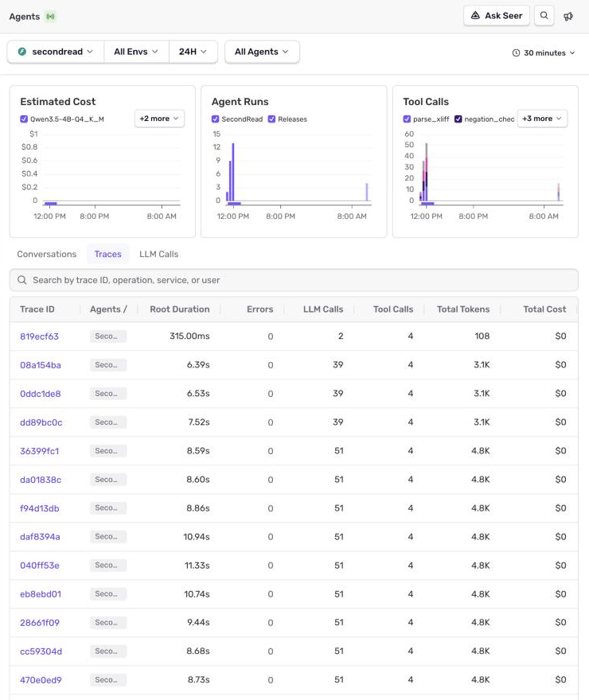
Task: Open the All Agents filter dropdown
Action: point(262,52)
